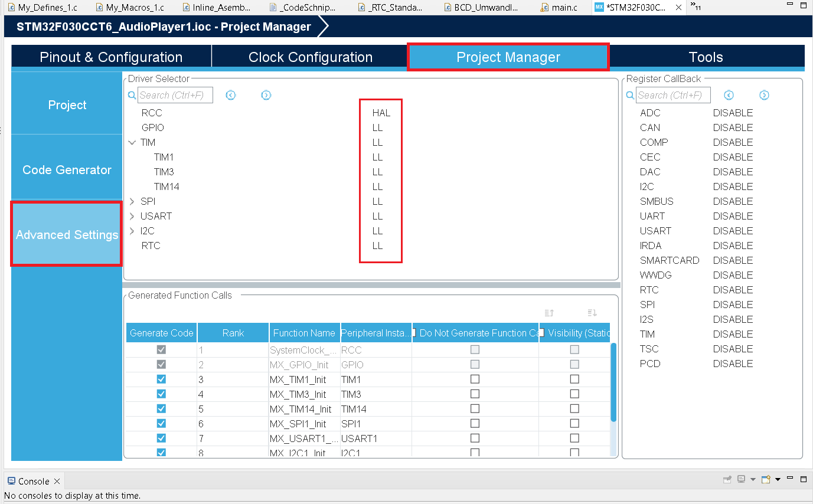Open GPIO driver LL selection
813x504 pixels.
pyautogui.click(x=378, y=127)
